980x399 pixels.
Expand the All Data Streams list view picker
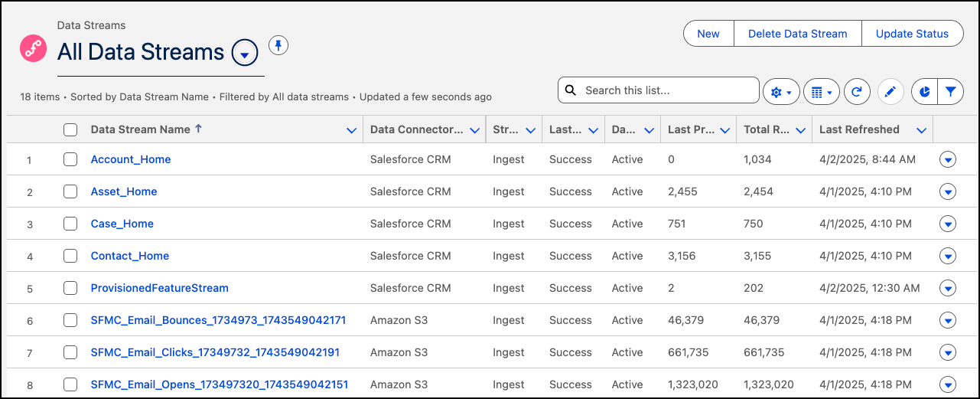click(x=244, y=54)
